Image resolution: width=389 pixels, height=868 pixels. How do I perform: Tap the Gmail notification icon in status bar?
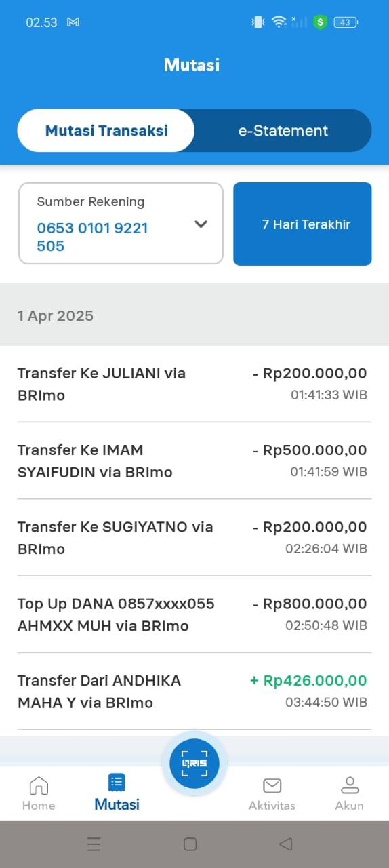coord(73,22)
